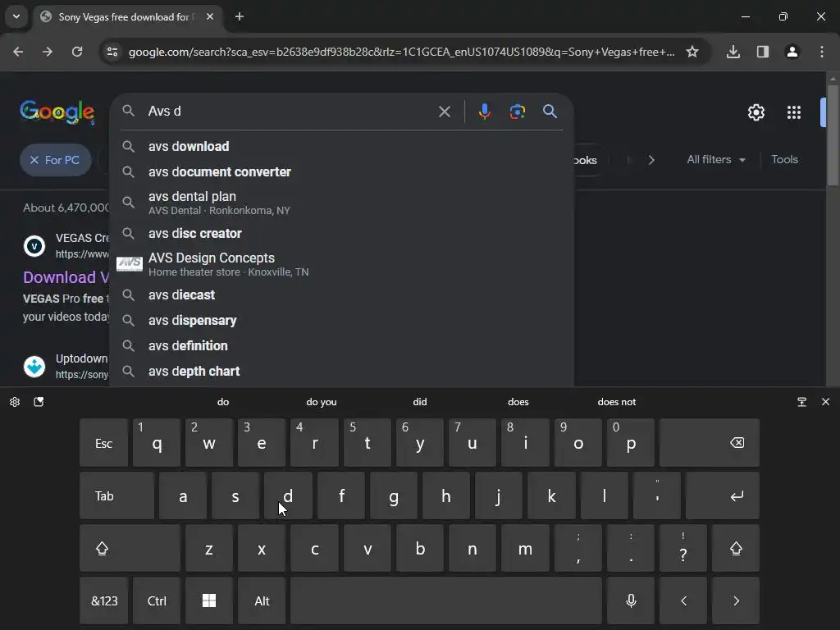The width and height of the screenshot is (840, 630).
Task: Select suggestion avs dispensary
Action: [342, 321]
